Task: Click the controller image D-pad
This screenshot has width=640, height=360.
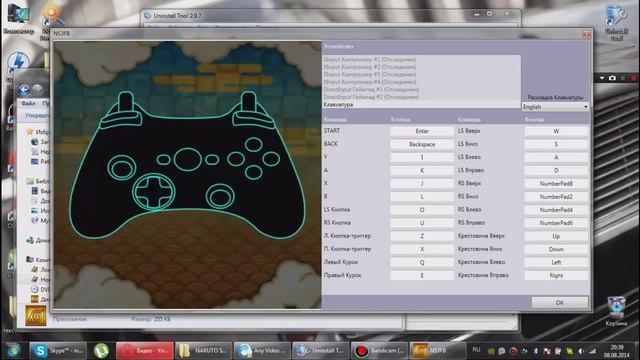Action: [x=154, y=191]
